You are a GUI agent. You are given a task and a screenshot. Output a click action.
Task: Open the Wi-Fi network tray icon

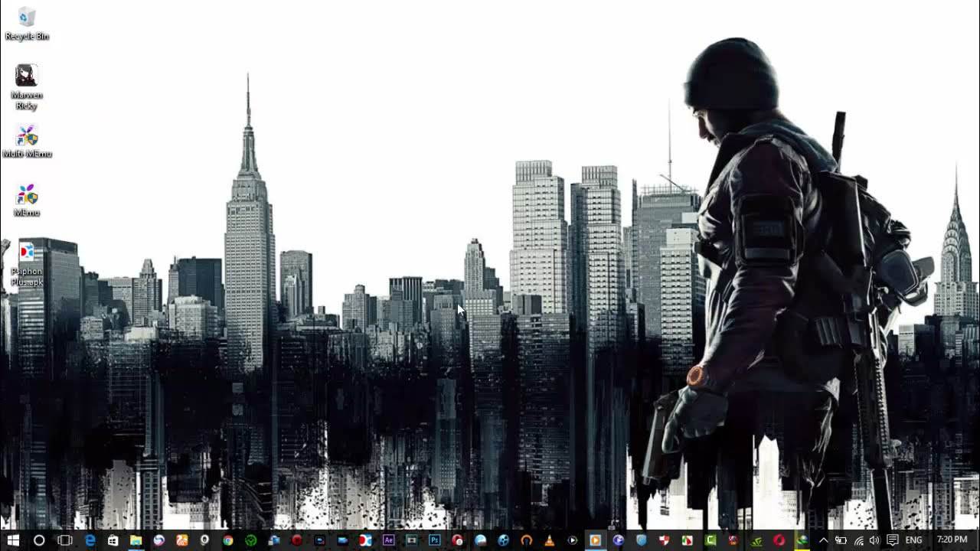click(x=858, y=540)
